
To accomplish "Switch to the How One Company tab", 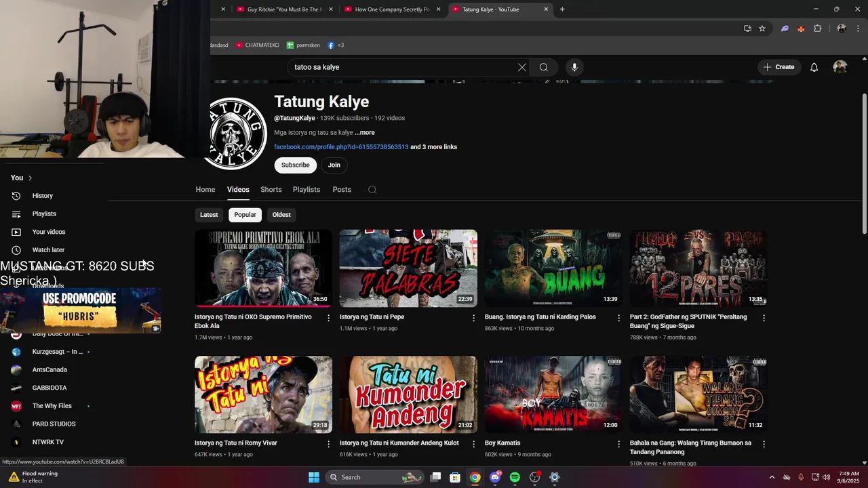I will coord(393,9).
